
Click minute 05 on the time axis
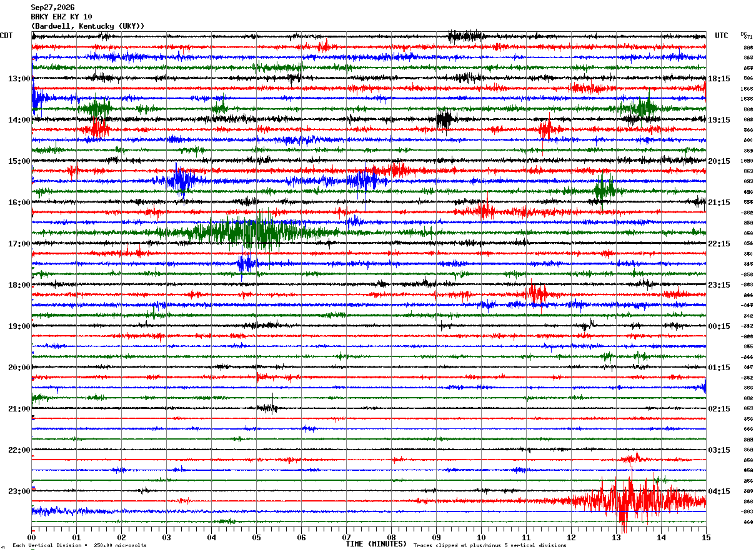pos(256,537)
